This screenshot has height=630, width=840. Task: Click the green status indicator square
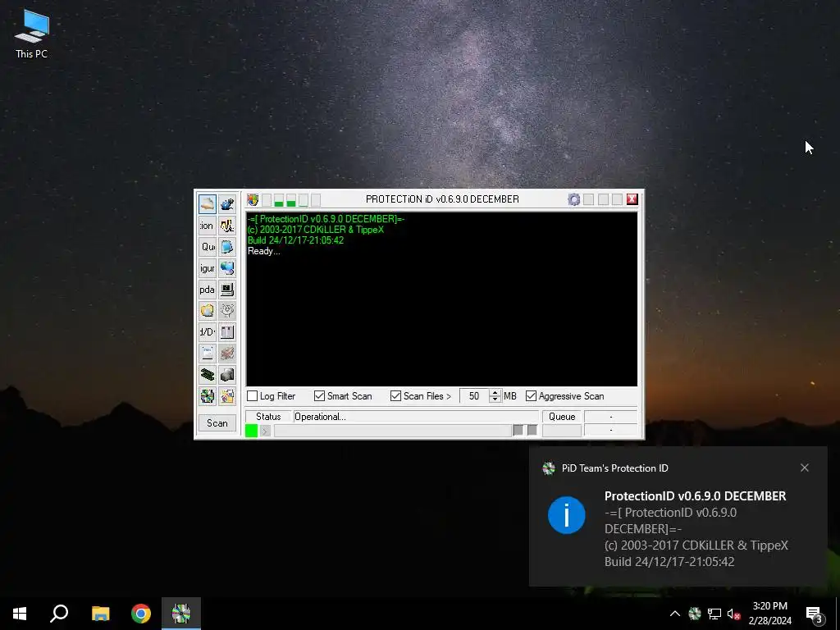click(x=251, y=431)
